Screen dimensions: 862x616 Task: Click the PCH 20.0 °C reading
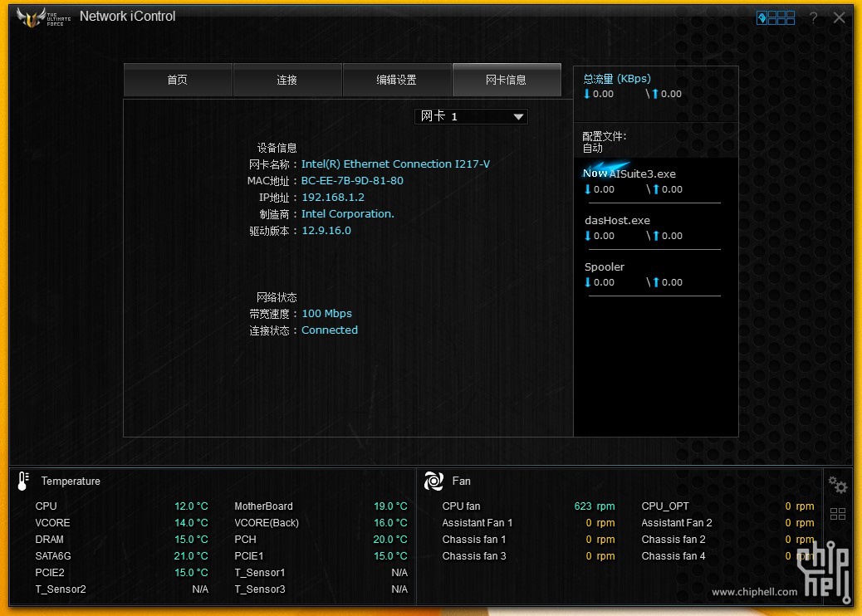(x=390, y=540)
